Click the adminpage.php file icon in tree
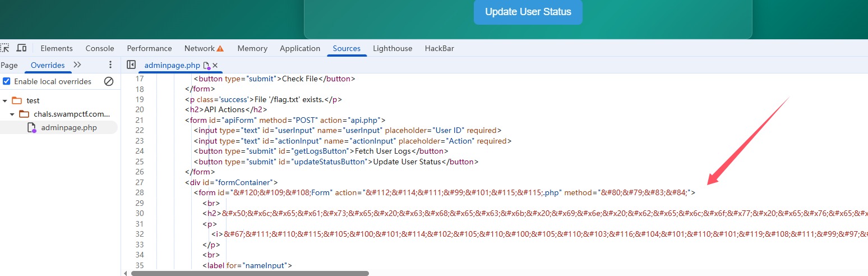868x276 pixels. pyautogui.click(x=32, y=128)
